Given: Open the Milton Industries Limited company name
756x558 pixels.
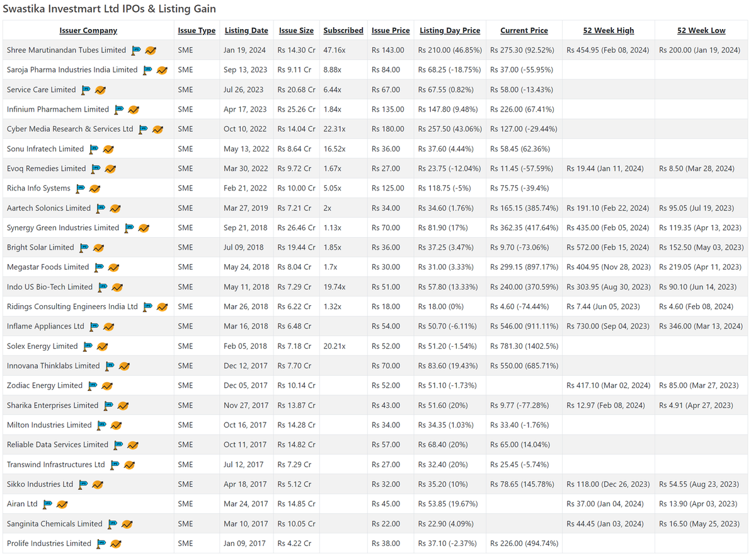Looking at the screenshot, I should click(x=49, y=425).
